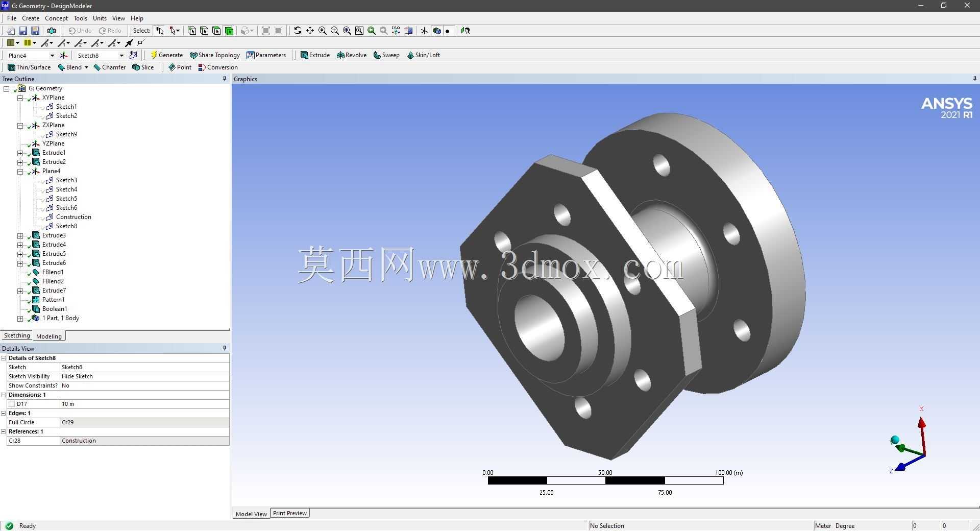
Task: Click the Sweep feature icon
Action: tap(377, 55)
